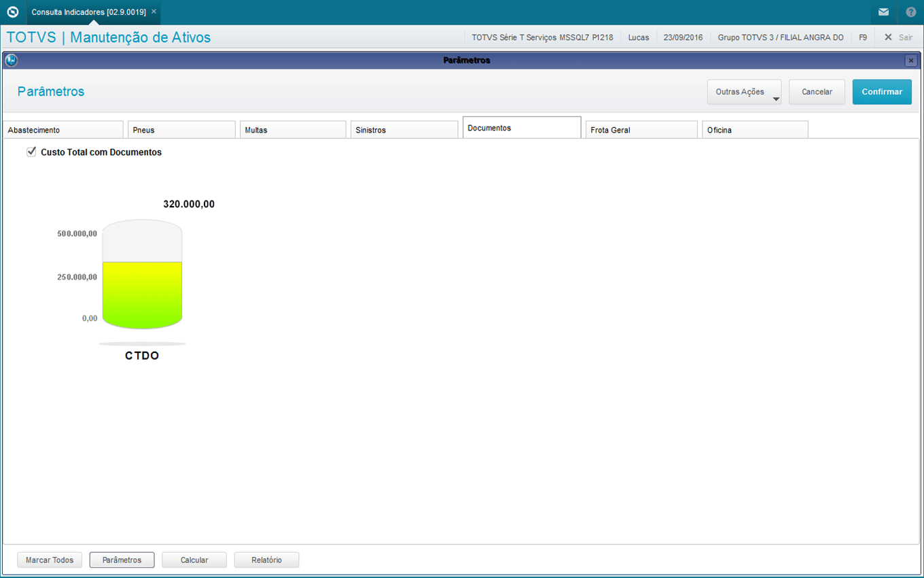Show the Frota Geral tab

coord(641,130)
